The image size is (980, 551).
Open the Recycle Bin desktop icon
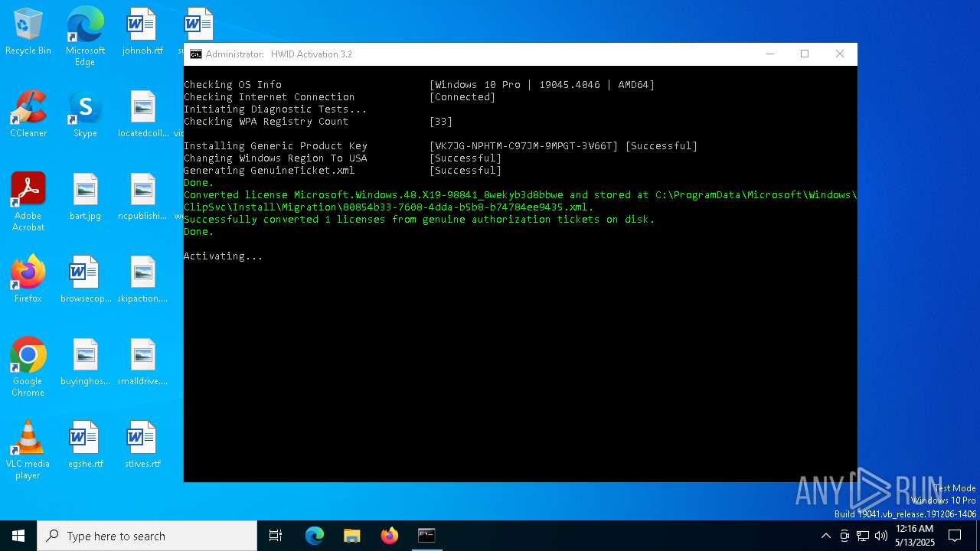click(28, 32)
